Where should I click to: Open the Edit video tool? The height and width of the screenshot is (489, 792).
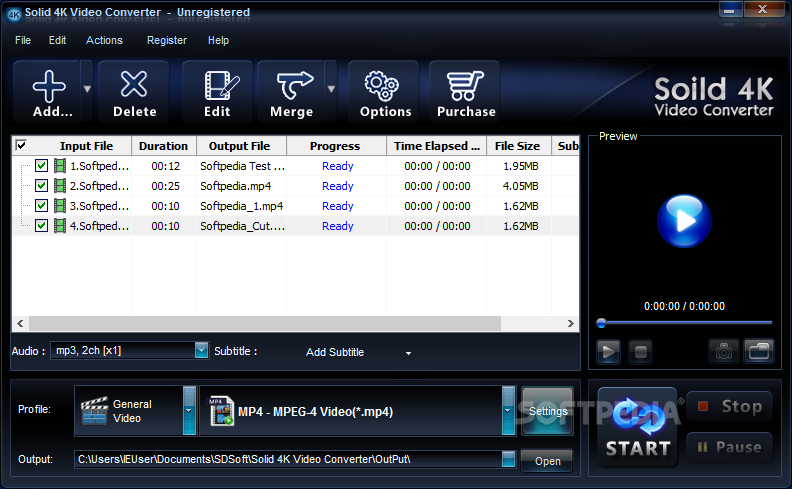click(217, 91)
